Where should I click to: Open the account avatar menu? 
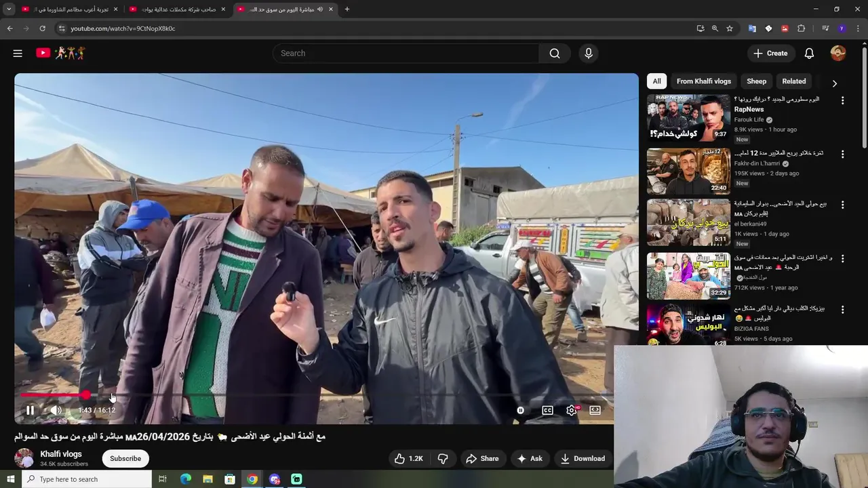pos(838,53)
